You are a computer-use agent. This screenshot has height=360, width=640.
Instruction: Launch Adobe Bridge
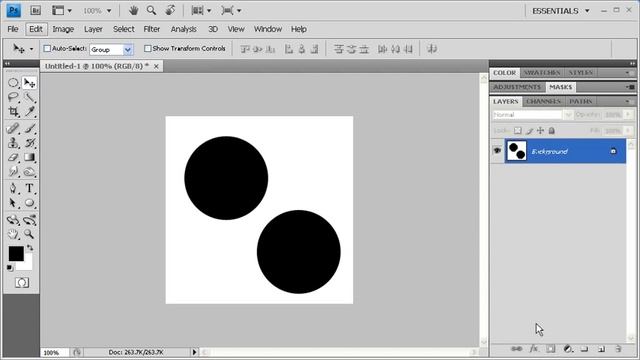tap(36, 11)
